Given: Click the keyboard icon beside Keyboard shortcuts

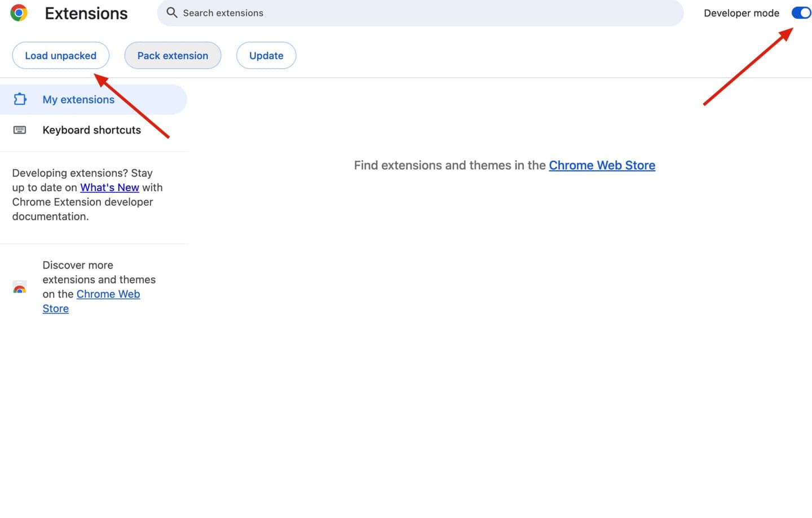Looking at the screenshot, I should tap(20, 130).
